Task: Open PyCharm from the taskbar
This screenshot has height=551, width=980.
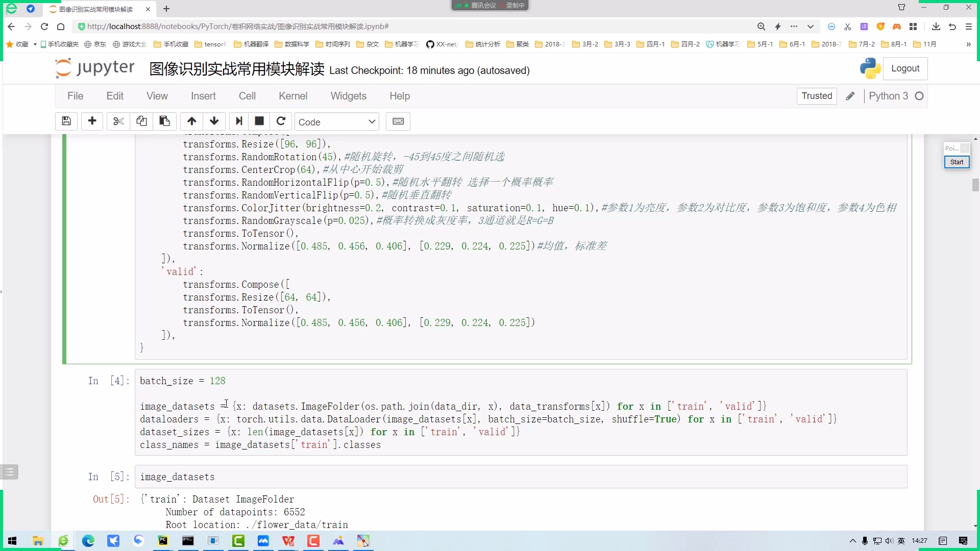Action: 163,541
